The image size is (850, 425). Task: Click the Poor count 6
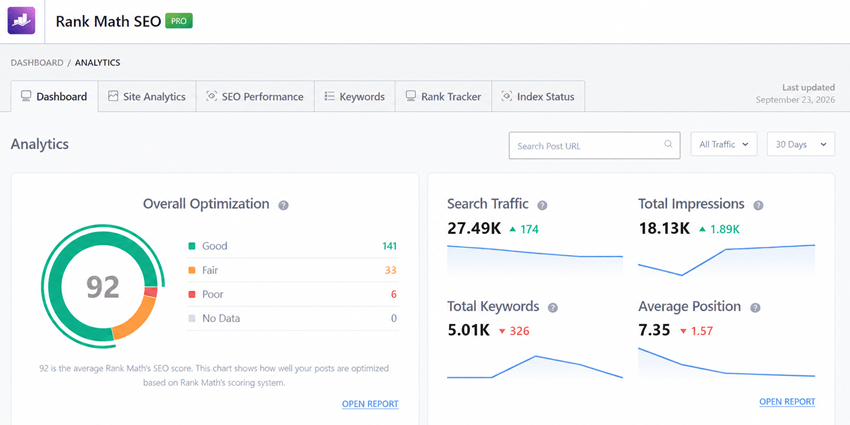(394, 294)
